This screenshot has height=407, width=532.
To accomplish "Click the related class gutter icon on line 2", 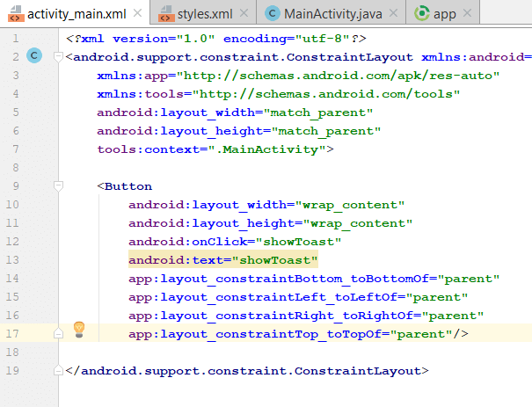I will click(34, 55).
